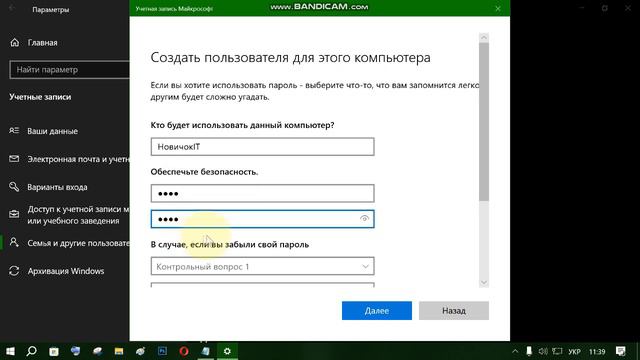Click the volume speaker tray icon
The width and height of the screenshot is (640, 360).
tap(543, 351)
